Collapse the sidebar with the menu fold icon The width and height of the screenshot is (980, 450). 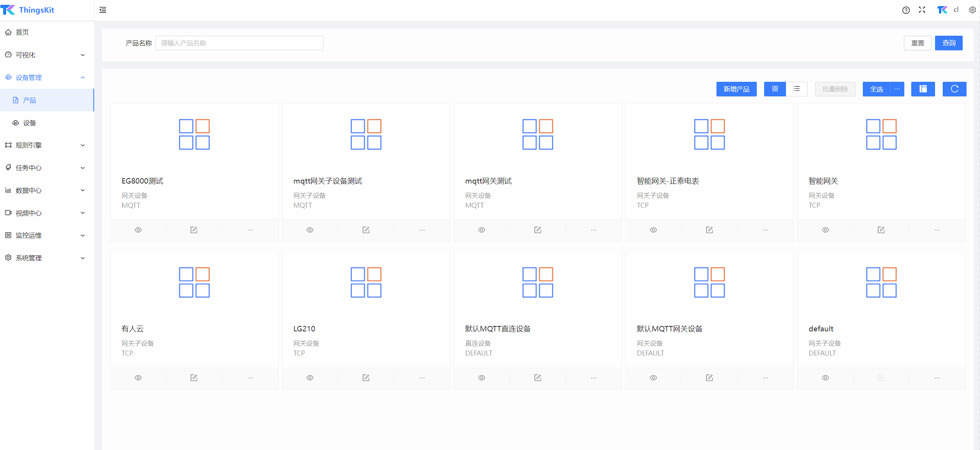(103, 10)
